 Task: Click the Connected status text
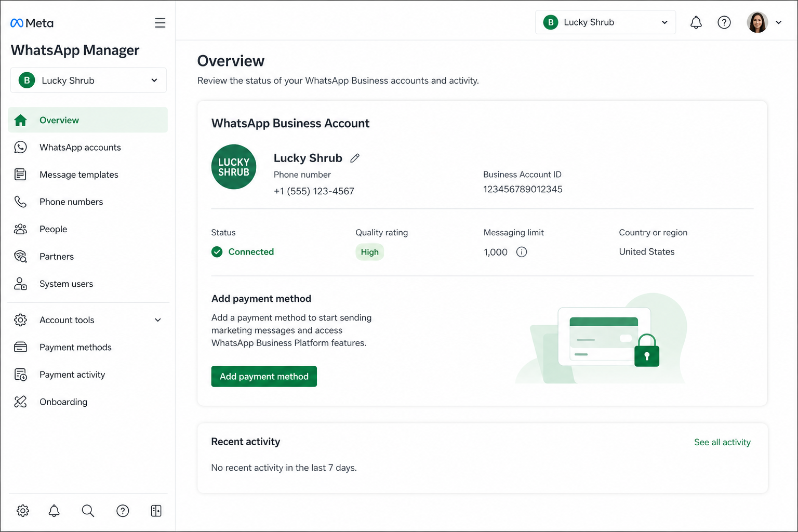tap(251, 252)
